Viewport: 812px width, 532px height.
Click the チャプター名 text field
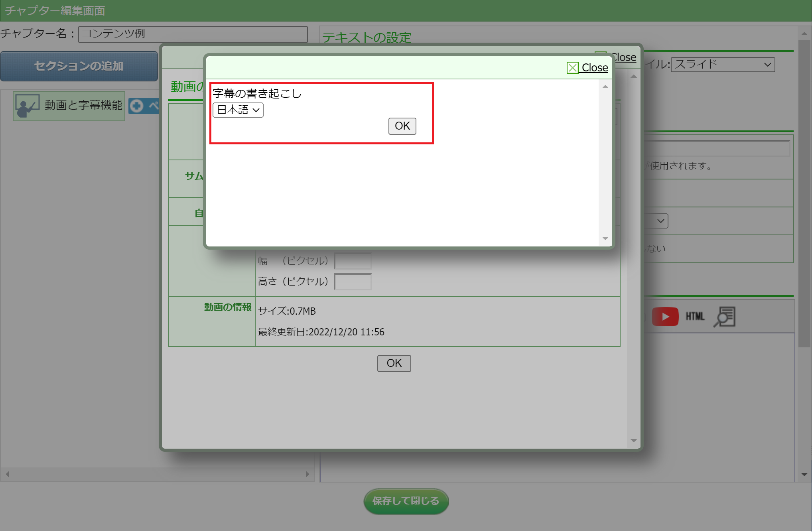coord(193,34)
